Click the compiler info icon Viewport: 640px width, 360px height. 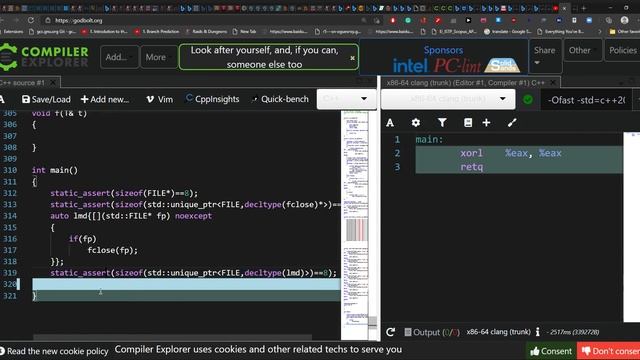pyautogui.click(x=538, y=332)
